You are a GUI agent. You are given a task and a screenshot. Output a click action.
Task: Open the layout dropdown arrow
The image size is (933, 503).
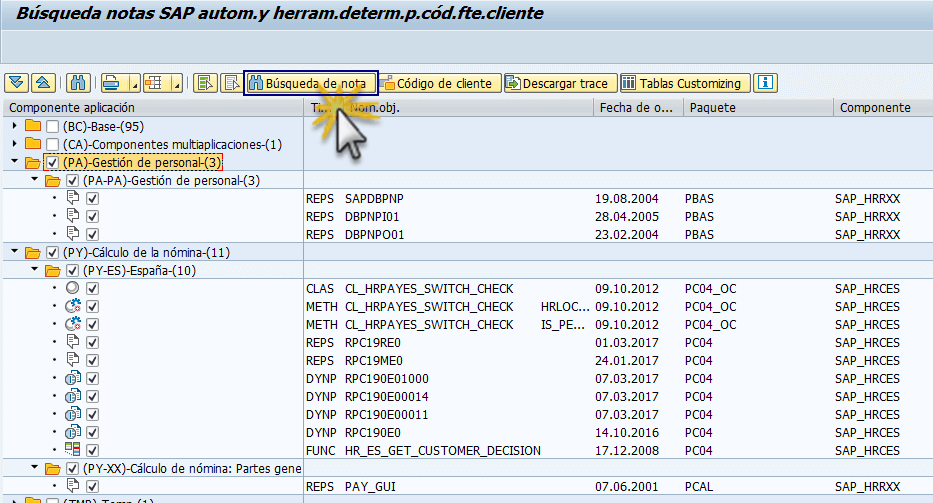click(x=177, y=83)
